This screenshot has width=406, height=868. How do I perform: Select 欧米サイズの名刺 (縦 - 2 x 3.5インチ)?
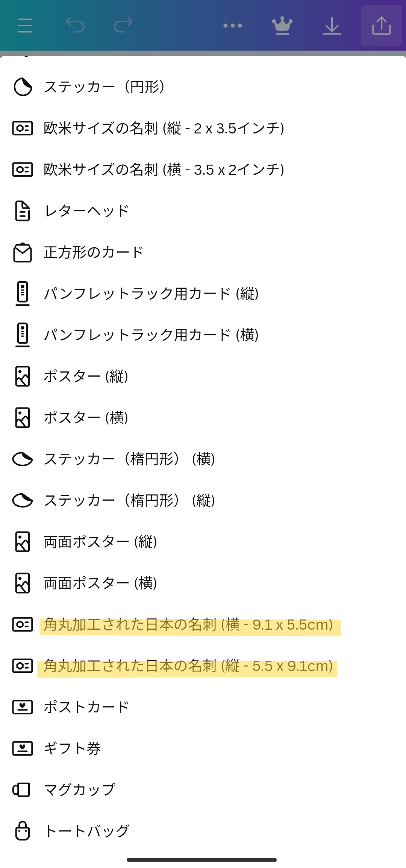click(x=164, y=128)
